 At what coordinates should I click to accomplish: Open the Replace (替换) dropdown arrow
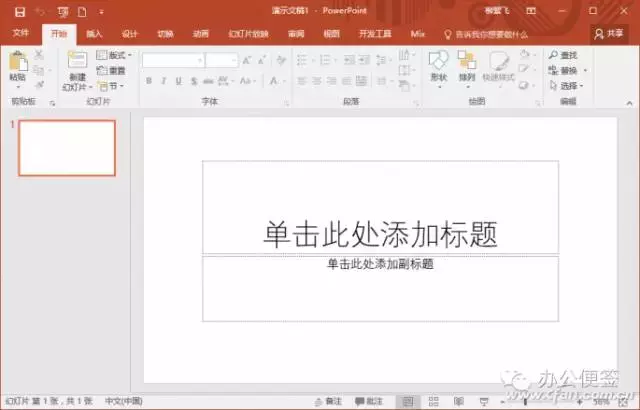point(585,71)
